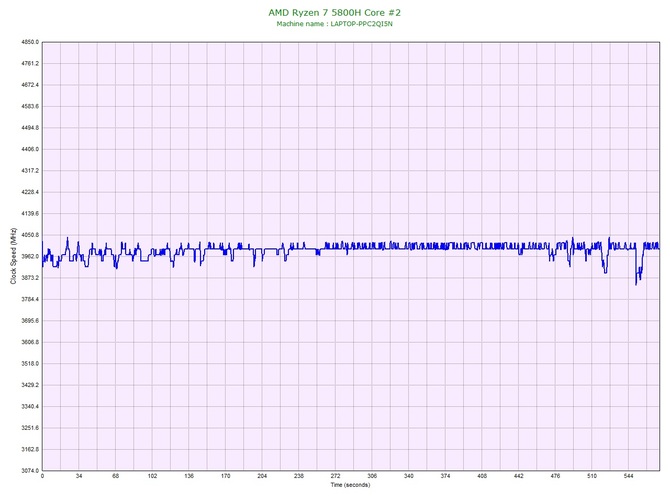Select the 4583.6 y-axis value

30,106
